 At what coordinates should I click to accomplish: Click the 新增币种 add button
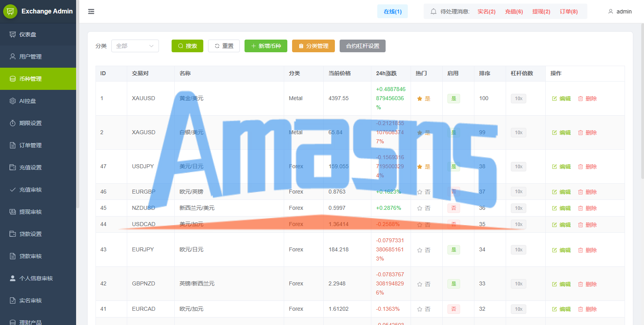pyautogui.click(x=266, y=46)
